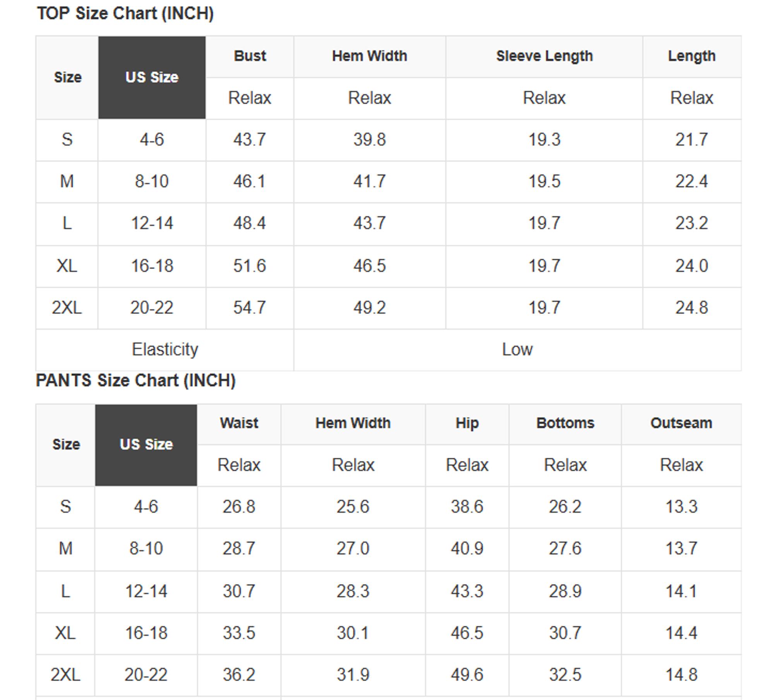Click waist value 26.8 for S pants

point(239,507)
